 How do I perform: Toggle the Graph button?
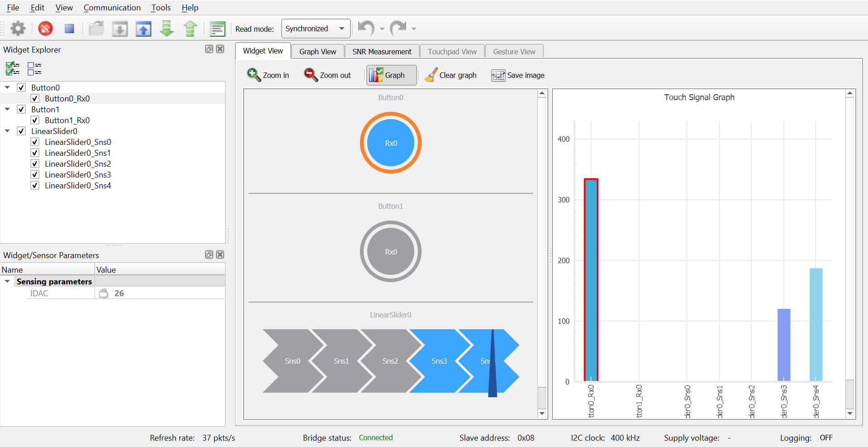point(391,75)
